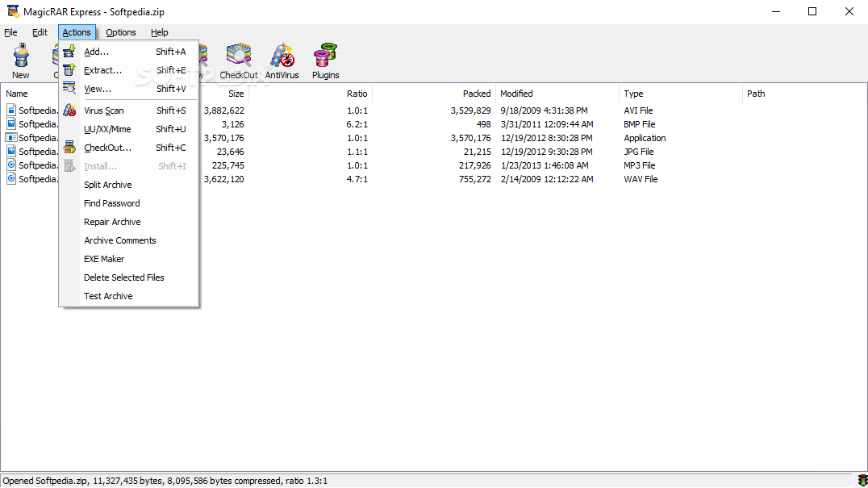Click the WAV File type cell

tap(641, 179)
